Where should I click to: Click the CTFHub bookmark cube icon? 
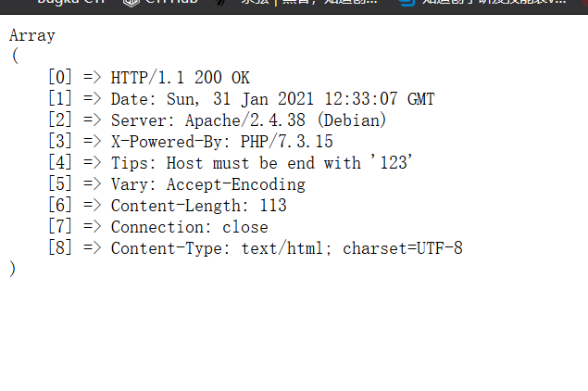(131, 2)
